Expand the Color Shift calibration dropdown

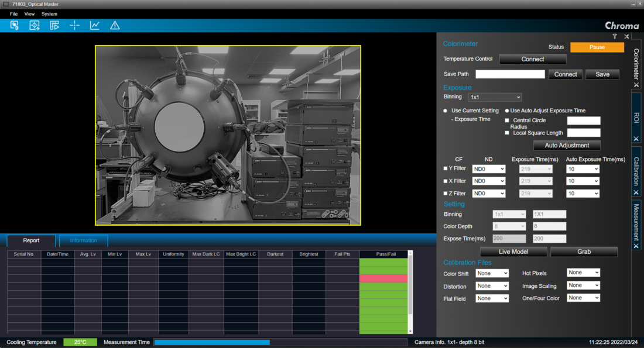(492, 273)
